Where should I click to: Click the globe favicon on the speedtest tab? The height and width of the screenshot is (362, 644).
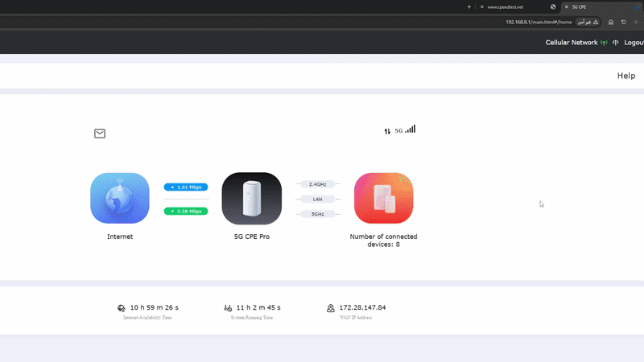click(x=553, y=7)
